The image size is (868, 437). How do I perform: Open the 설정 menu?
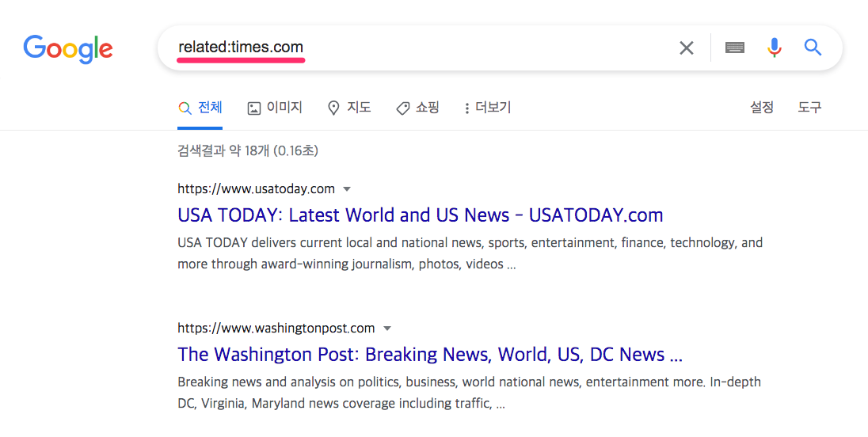761,108
